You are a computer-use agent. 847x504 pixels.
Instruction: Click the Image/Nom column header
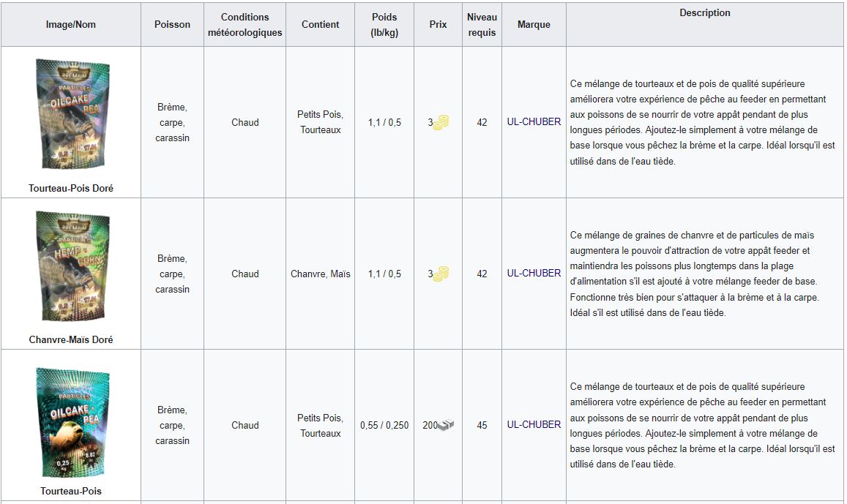click(x=71, y=24)
